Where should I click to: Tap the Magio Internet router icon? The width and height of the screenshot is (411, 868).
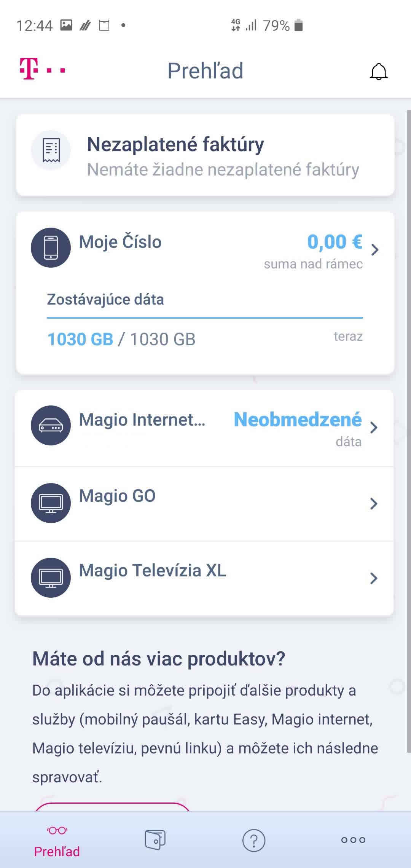[x=51, y=426]
